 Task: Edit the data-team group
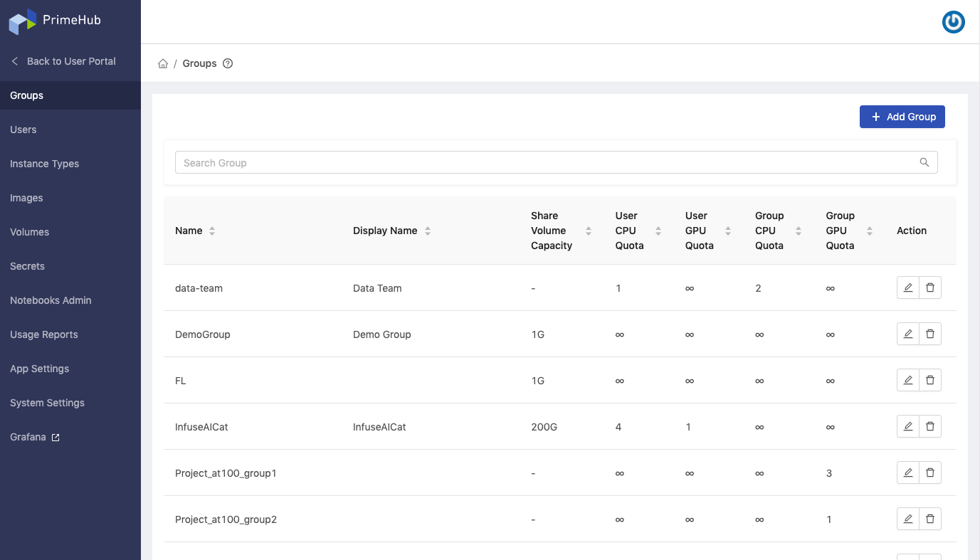tap(908, 287)
